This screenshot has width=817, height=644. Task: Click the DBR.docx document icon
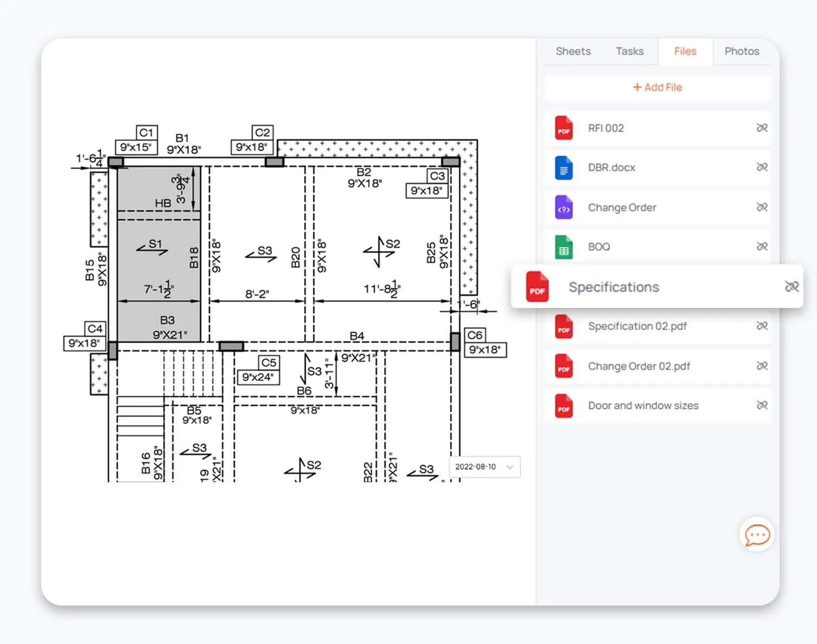pyautogui.click(x=564, y=168)
